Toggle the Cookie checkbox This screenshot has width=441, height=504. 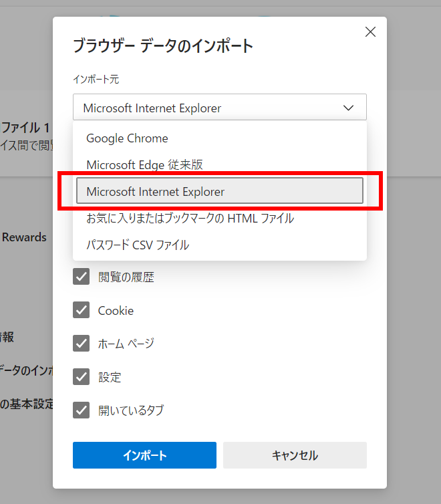[x=82, y=310]
